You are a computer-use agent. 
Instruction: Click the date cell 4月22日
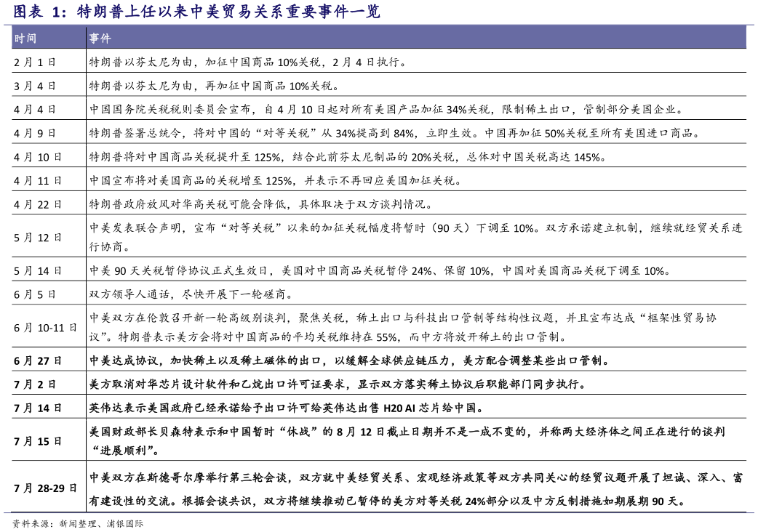38,204
